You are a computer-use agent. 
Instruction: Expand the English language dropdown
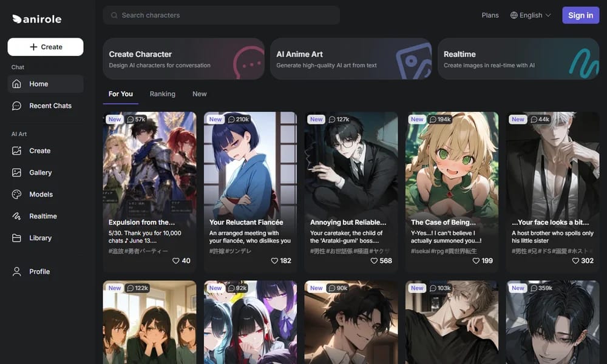coord(531,15)
